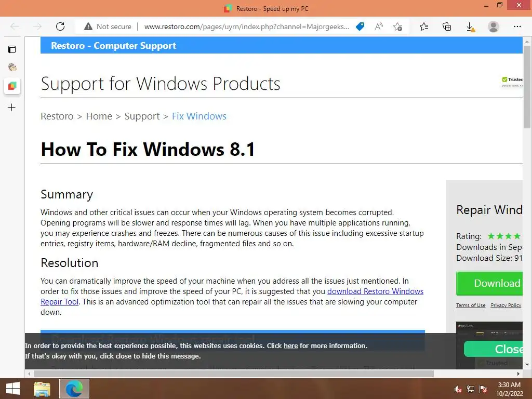Click the Trusted certified badge

point(512,82)
